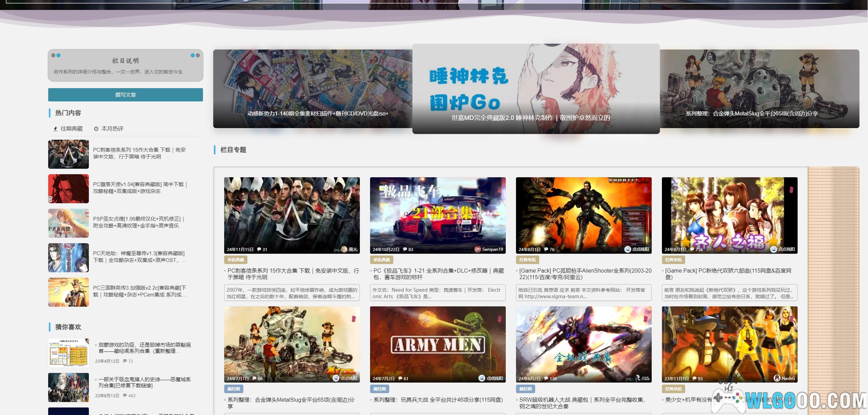Click the hot thermometer icon on AlienShooter thumbnail
Screen dimensions: 868x415
click(646, 190)
